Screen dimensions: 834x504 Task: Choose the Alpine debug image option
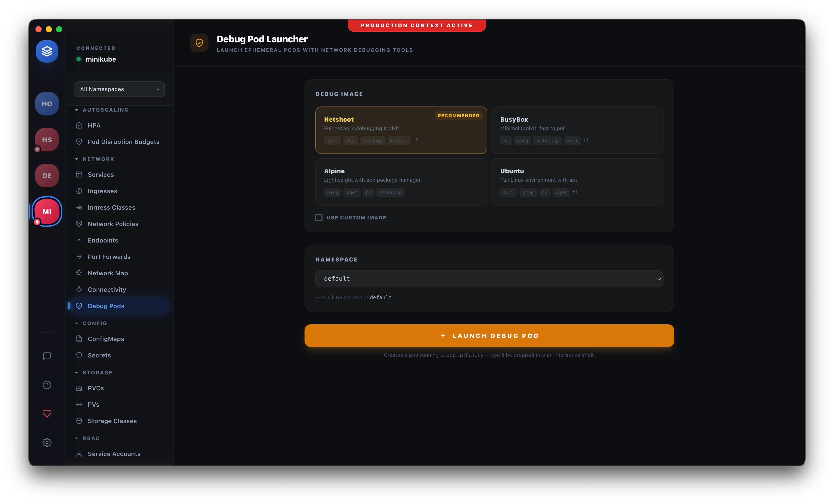point(401,182)
